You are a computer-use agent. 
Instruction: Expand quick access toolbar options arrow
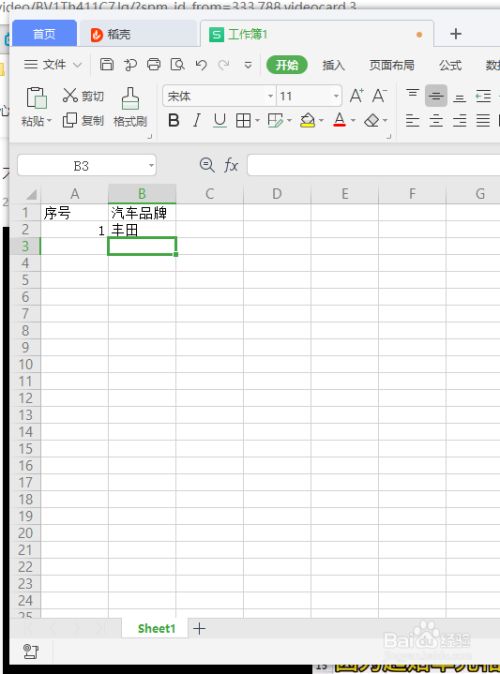pyautogui.click(x=248, y=65)
